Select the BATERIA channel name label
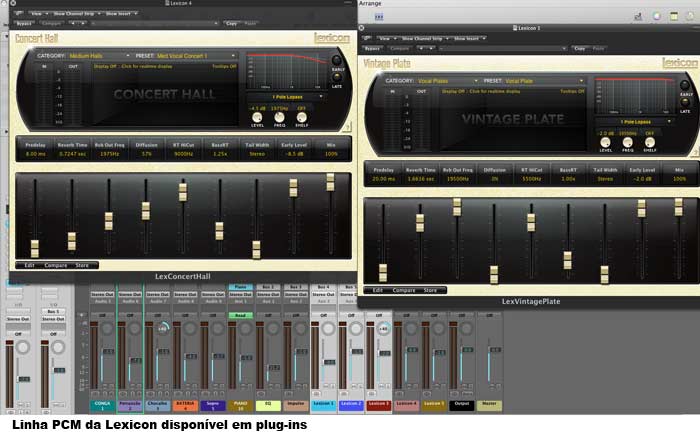The width and height of the screenshot is (700, 435). click(x=185, y=406)
